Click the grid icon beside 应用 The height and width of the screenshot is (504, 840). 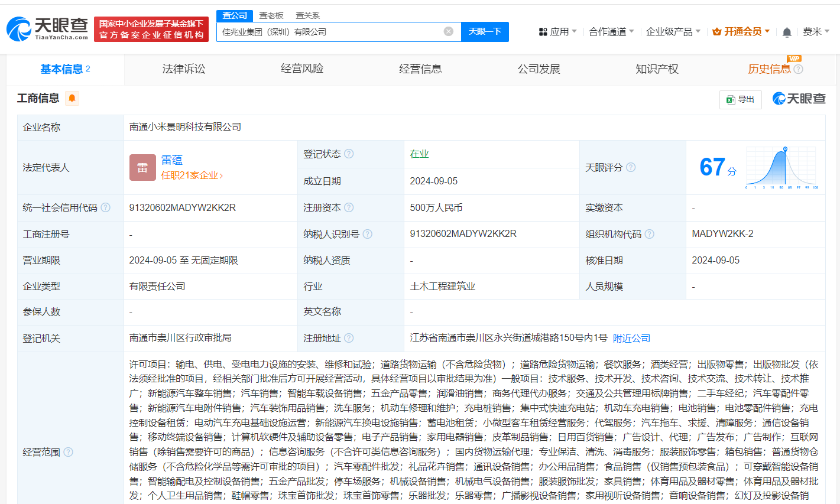pos(544,31)
